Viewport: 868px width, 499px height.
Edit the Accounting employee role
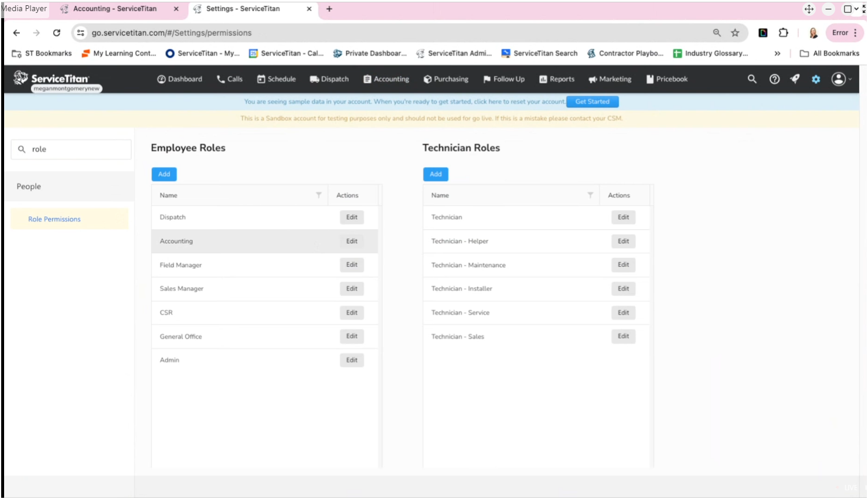point(352,241)
